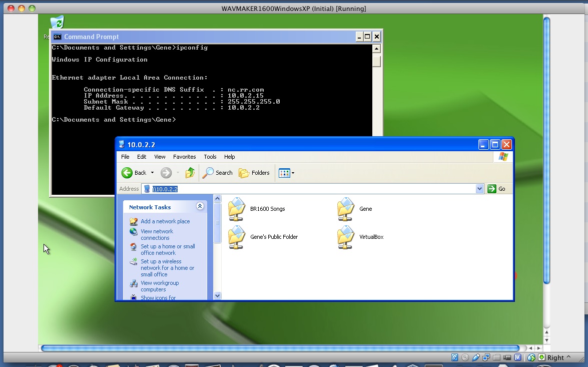Open the Favorites menu
This screenshot has width=588, height=367.
pyautogui.click(x=184, y=157)
